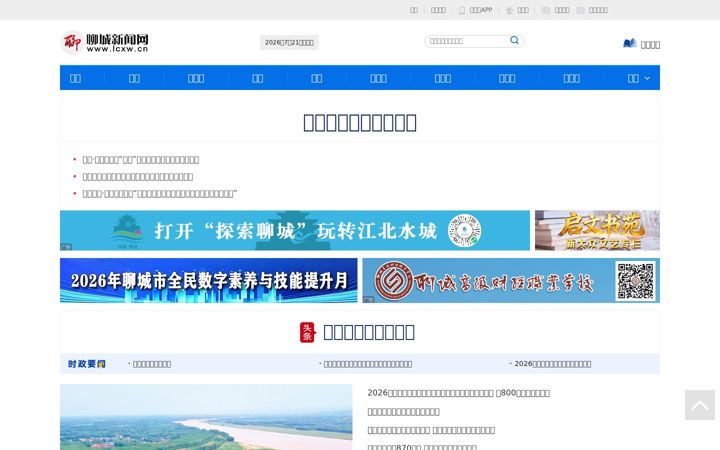
Task: Open the Explore Liaocheng water city banner
Action: tap(295, 231)
